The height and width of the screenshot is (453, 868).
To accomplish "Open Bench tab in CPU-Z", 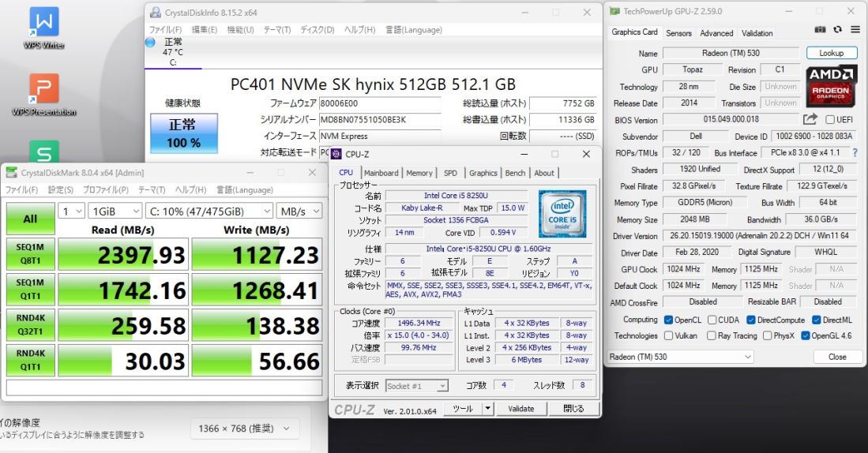I will click(x=515, y=173).
